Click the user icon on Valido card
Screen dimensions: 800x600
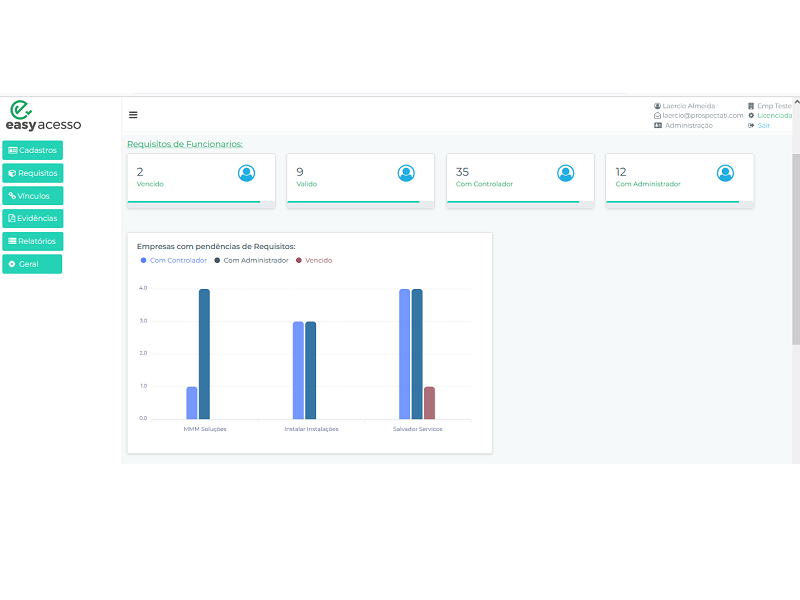406,173
